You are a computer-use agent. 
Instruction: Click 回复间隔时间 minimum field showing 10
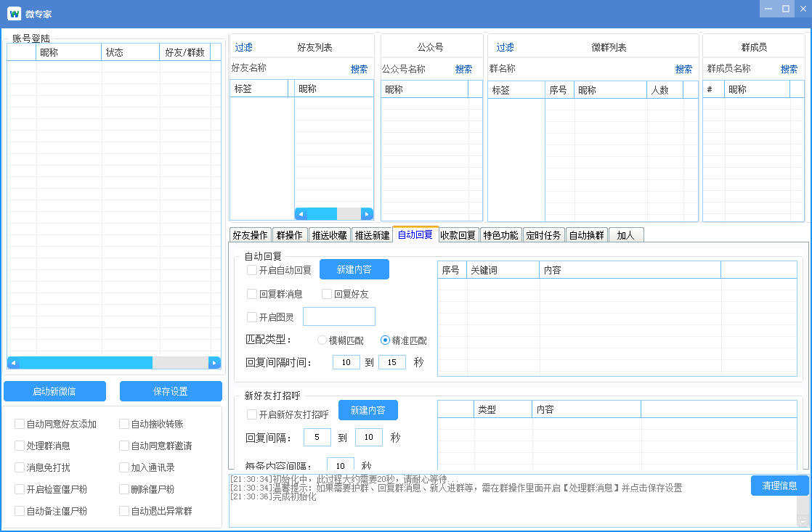pyautogui.click(x=346, y=362)
